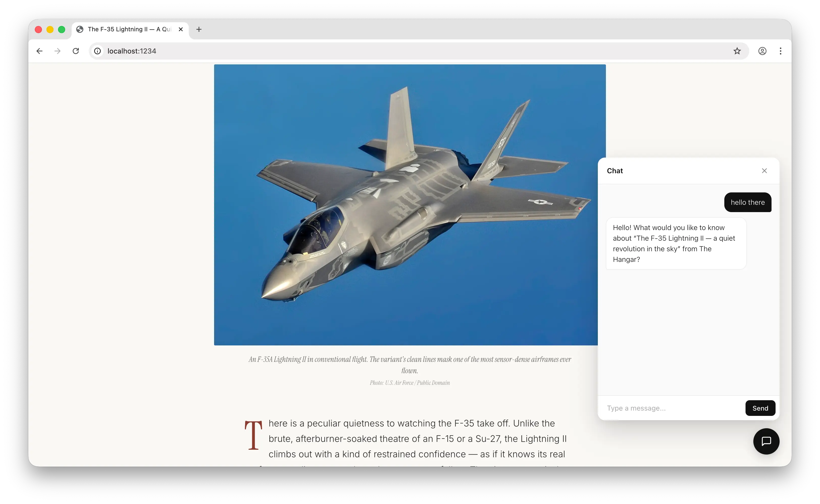
Task: Bookmark this page with the star icon
Action: coord(737,51)
